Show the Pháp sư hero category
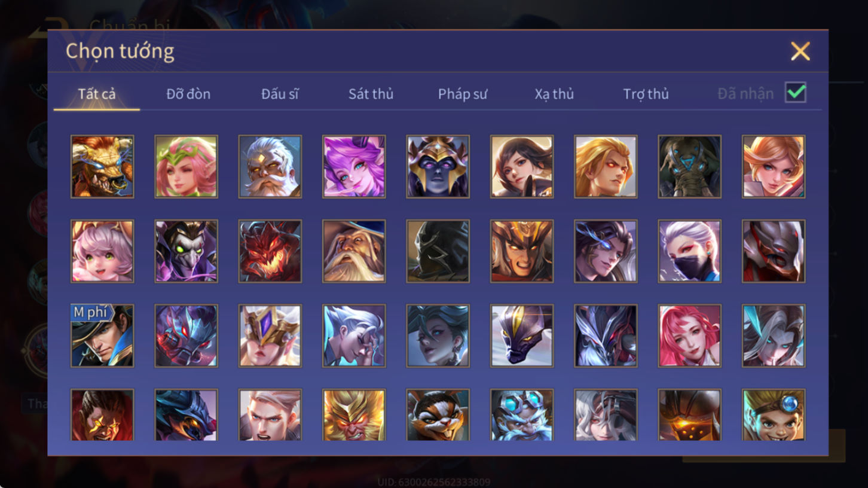 click(463, 94)
